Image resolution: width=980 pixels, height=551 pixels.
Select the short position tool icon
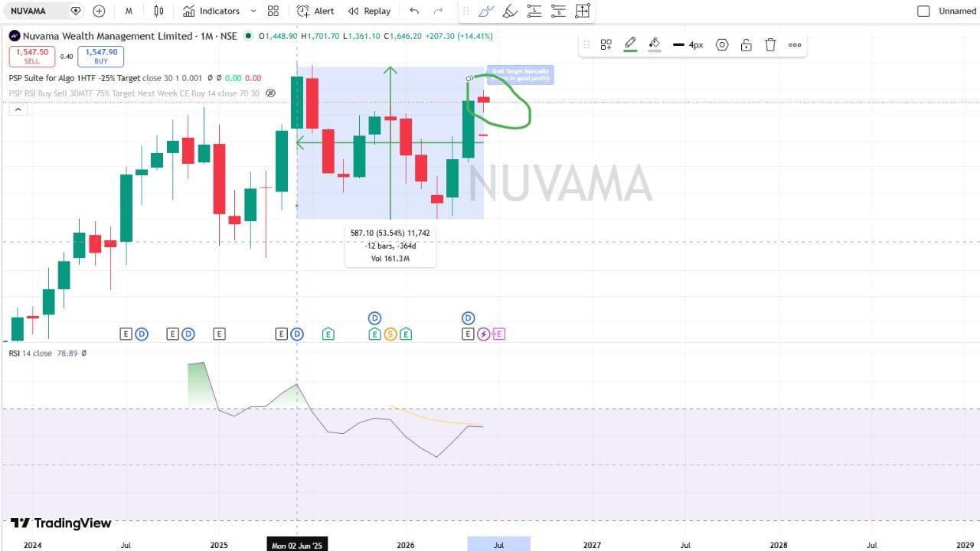(558, 11)
